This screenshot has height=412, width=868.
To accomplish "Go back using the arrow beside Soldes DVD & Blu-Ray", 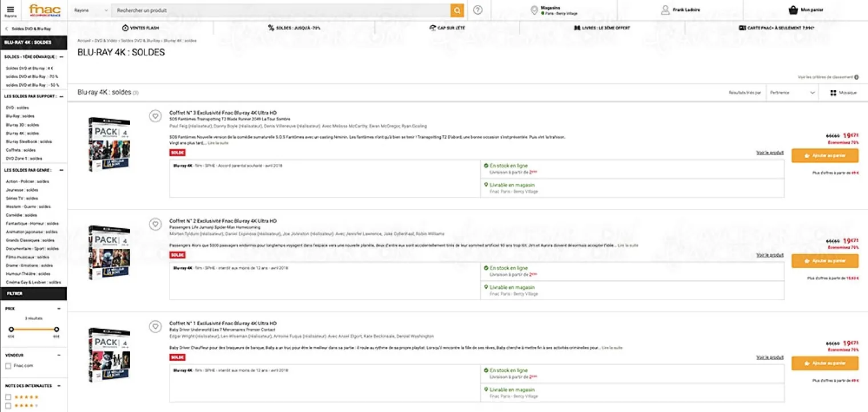I will [x=6, y=29].
